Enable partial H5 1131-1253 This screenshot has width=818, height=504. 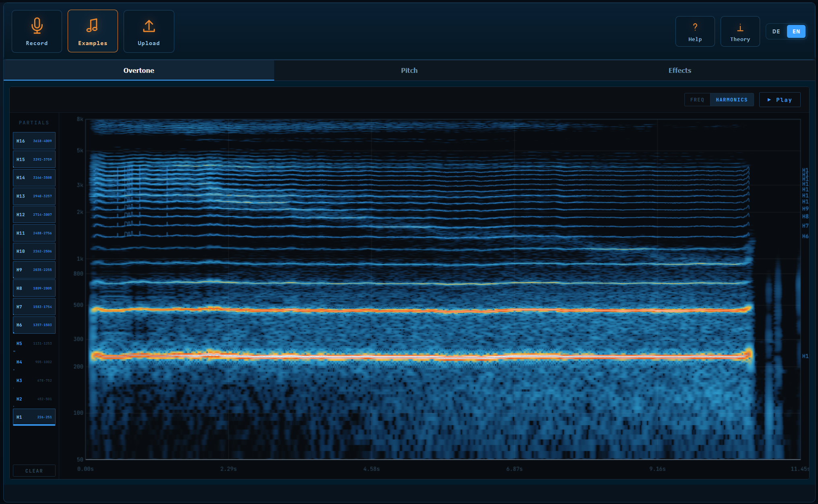[x=34, y=343]
